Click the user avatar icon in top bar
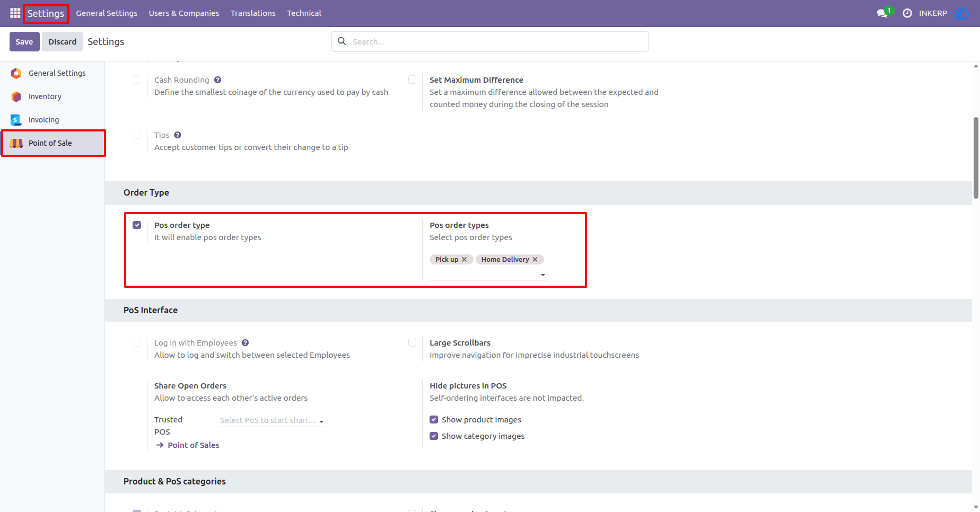 962,13
